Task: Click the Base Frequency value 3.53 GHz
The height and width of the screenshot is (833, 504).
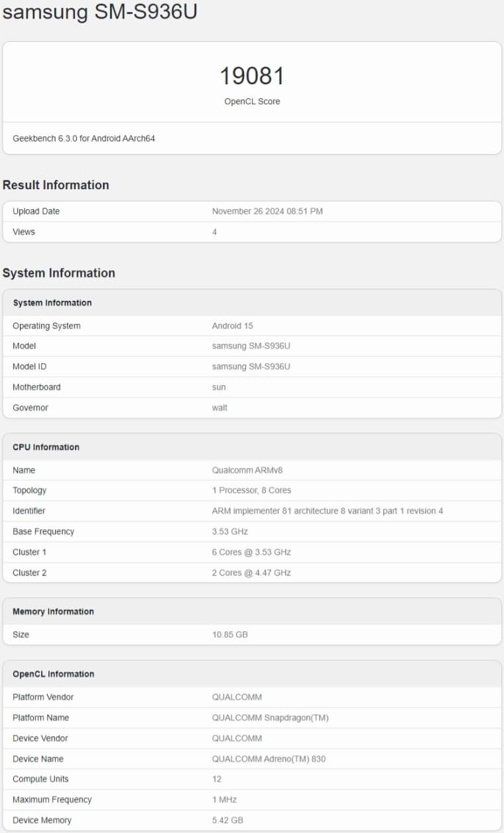Action: tap(230, 532)
